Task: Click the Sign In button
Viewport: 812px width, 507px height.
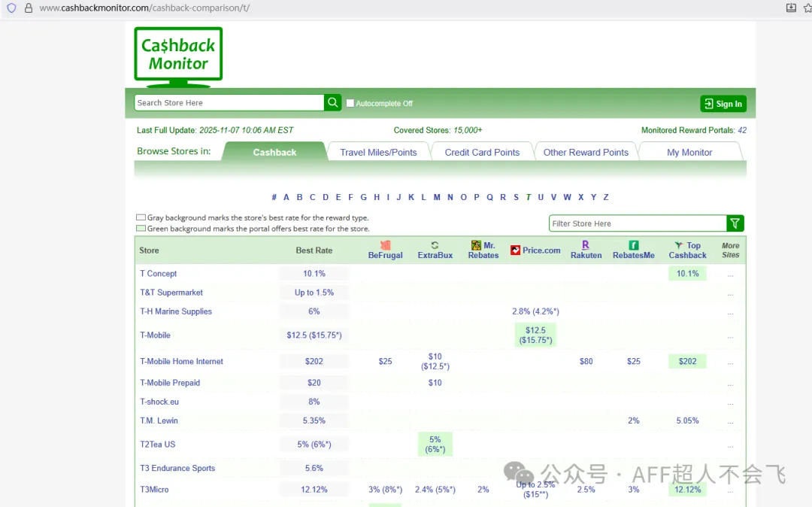Action: [x=723, y=104]
